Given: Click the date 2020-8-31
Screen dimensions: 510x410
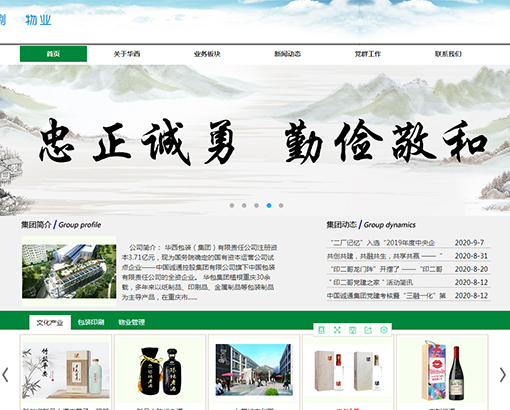Looking at the screenshot, I should 471,256.
